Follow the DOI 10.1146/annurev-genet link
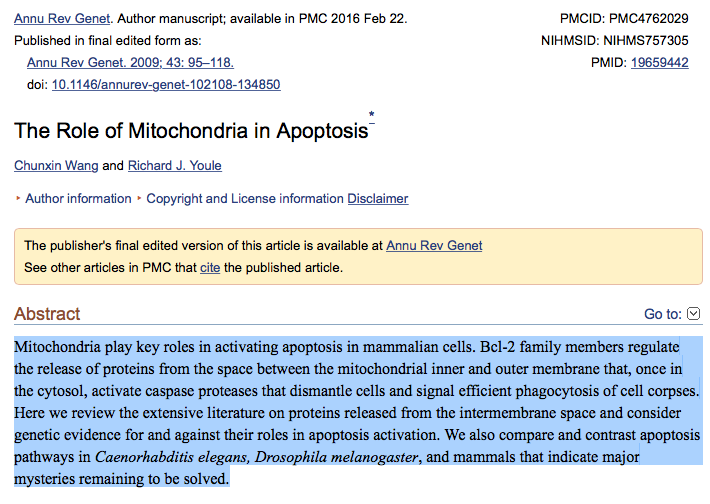 (166, 85)
